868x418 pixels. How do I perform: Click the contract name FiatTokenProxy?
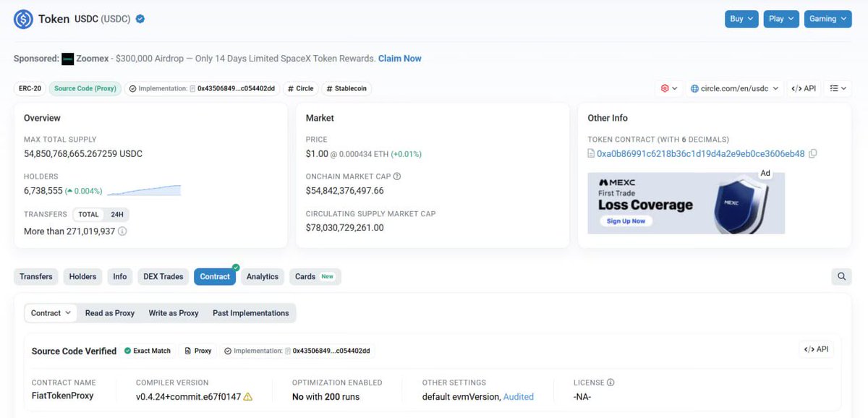[x=63, y=396]
